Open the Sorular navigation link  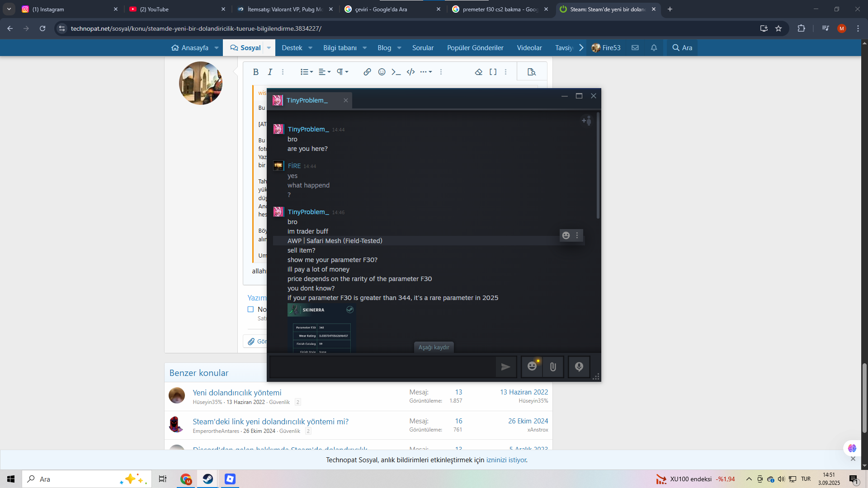[423, 47]
